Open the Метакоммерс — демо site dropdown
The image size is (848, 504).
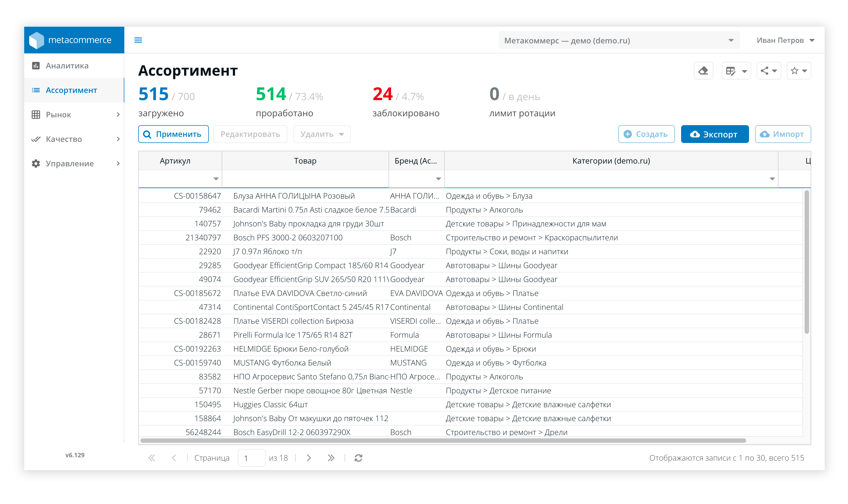(619, 40)
